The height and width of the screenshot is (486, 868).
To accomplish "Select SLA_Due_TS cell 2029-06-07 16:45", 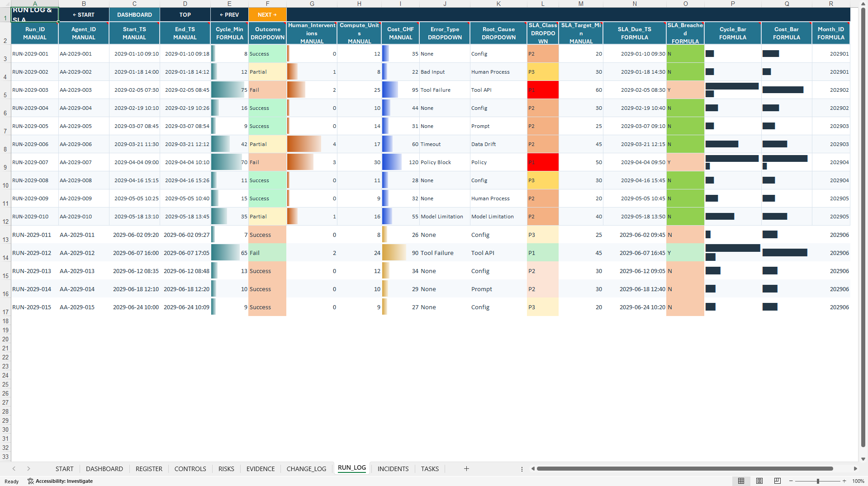I will 635,253.
